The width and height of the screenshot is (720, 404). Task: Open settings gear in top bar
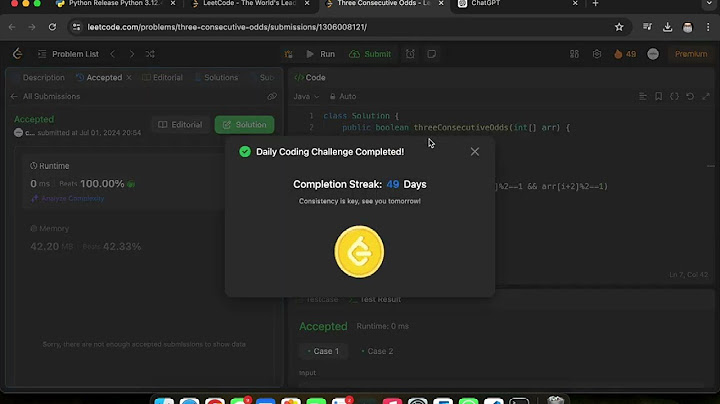596,54
